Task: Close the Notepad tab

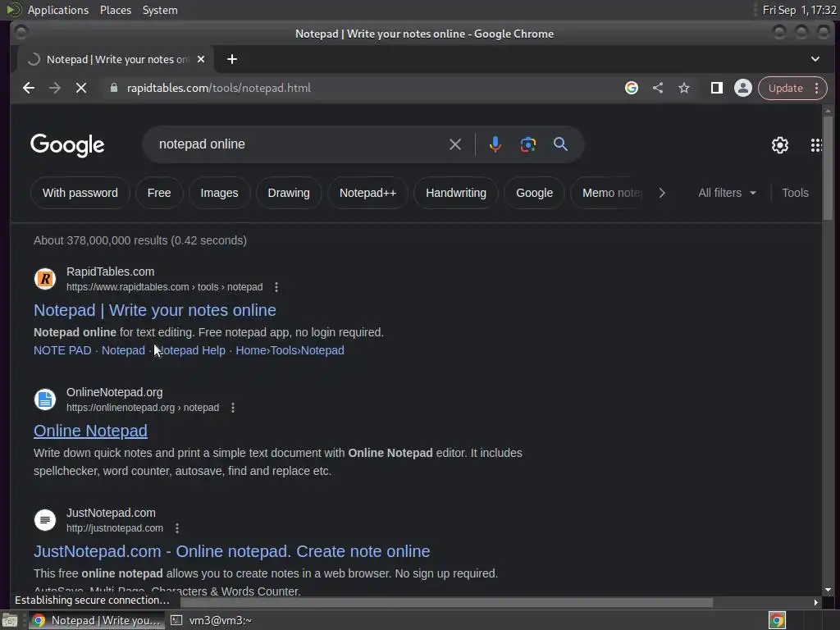Action: pyautogui.click(x=201, y=59)
